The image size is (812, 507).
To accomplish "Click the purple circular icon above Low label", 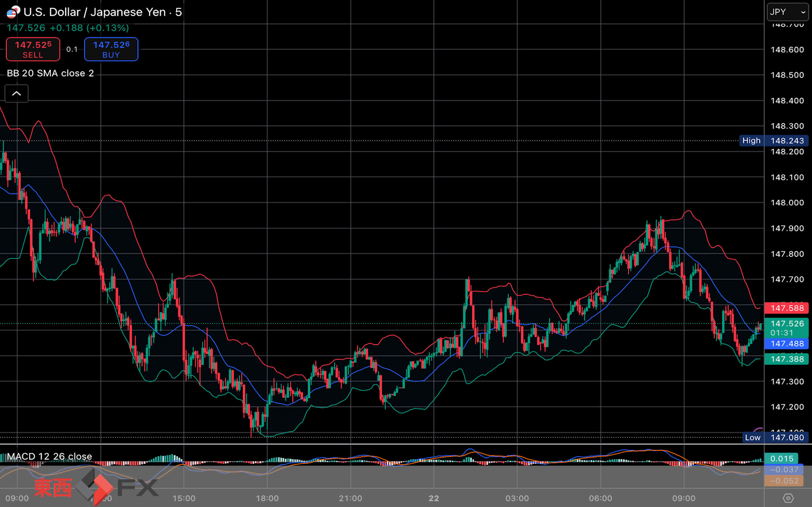I will click(759, 430).
